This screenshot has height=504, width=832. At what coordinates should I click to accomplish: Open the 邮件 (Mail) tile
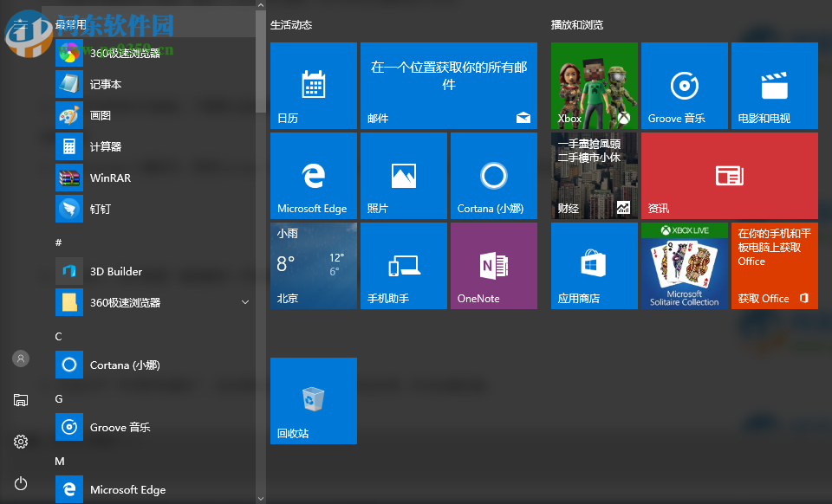coord(448,85)
